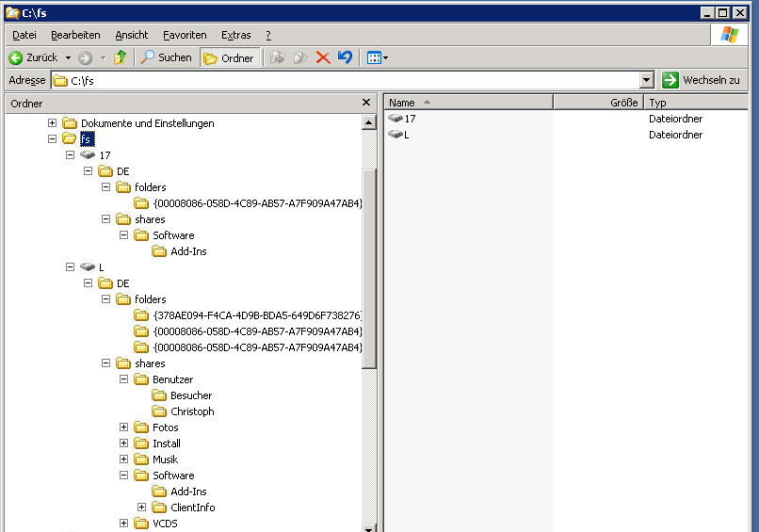Viewport: 759px width, 532px height.
Task: Select drive folder L in file list
Action: [398, 135]
